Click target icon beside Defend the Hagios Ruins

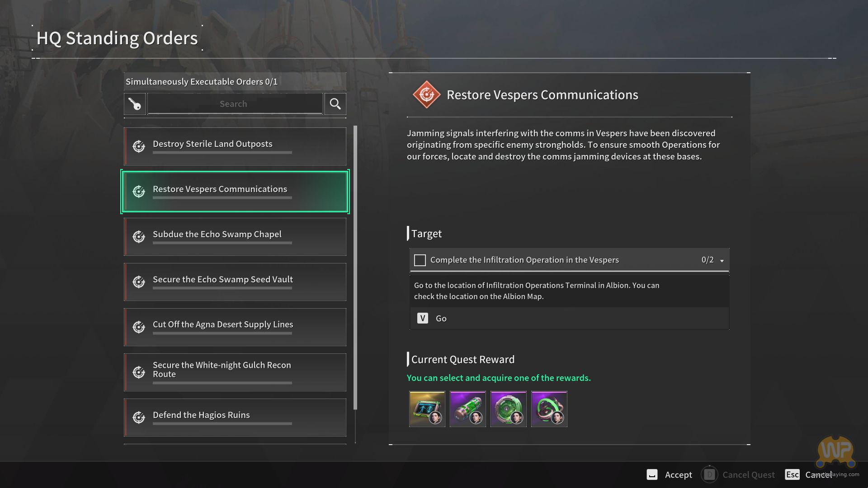(x=139, y=418)
